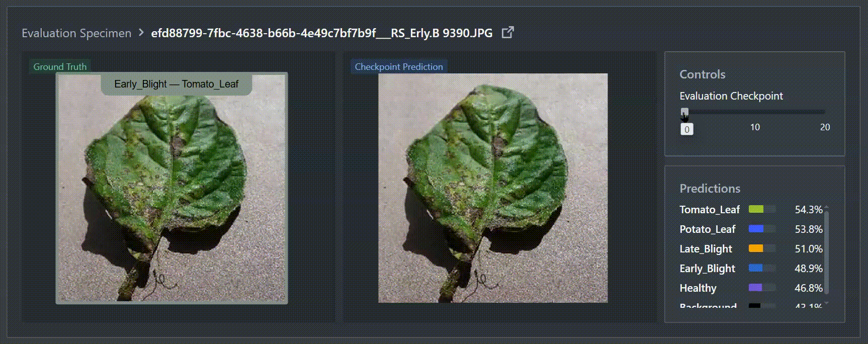Click the Late_Blight orange color swatch
The height and width of the screenshot is (344, 868).
[756, 248]
